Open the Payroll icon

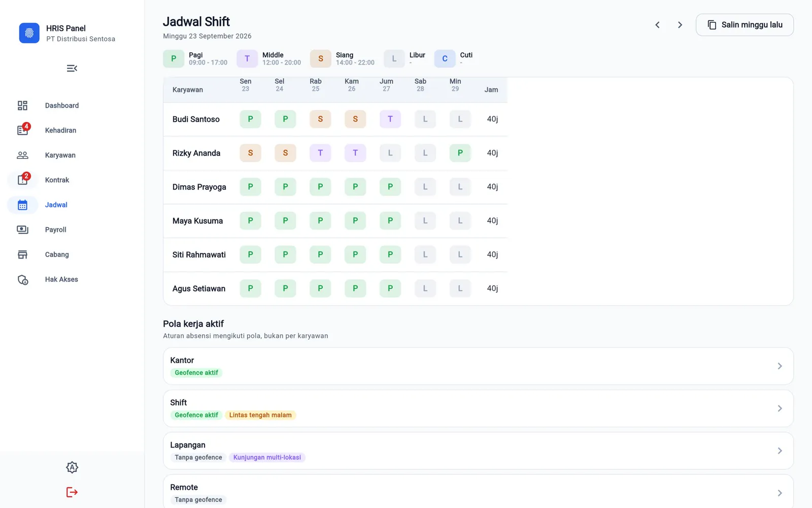pos(22,230)
